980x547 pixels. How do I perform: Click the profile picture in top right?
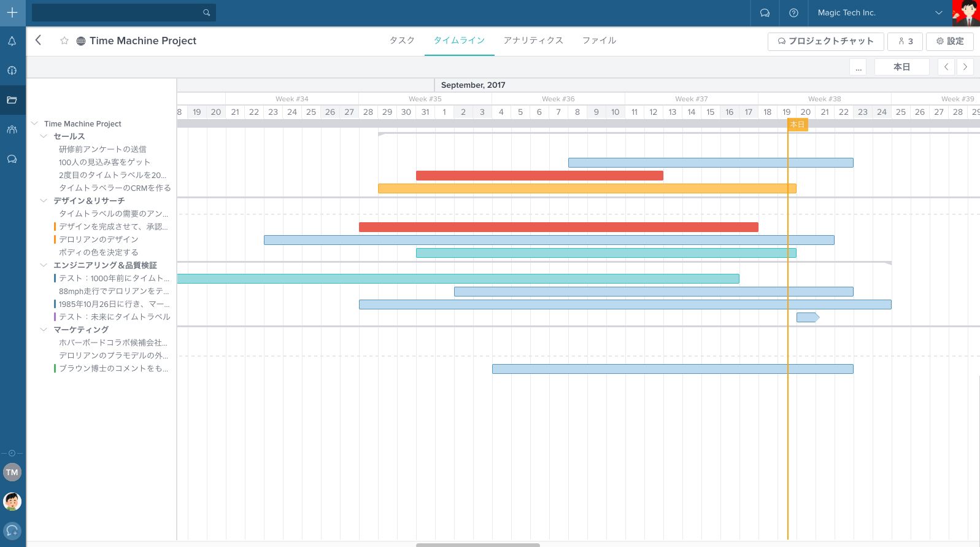[966, 13]
